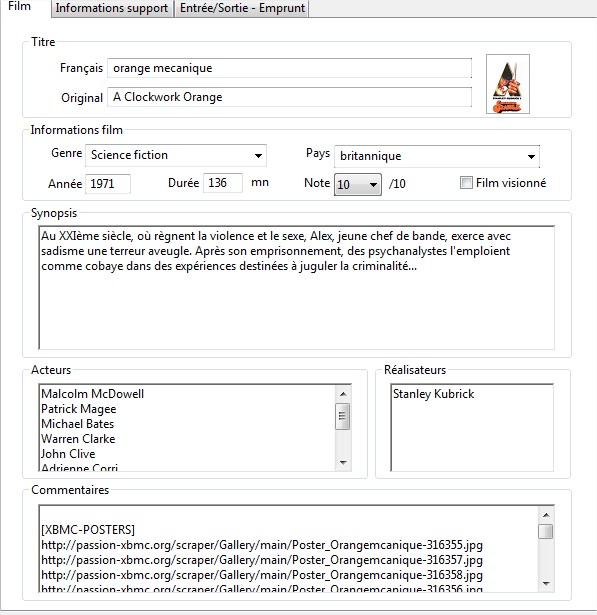Open the Pays dropdown
The height and width of the screenshot is (615, 597).
[437, 156]
